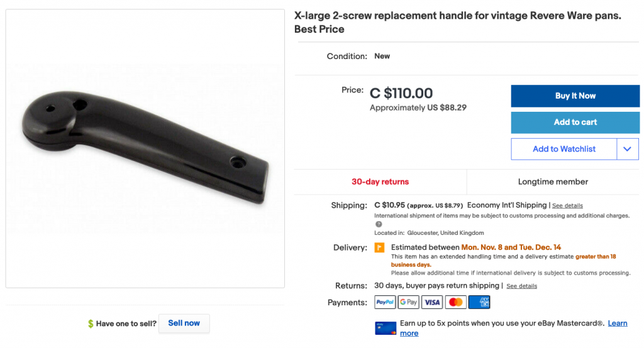Click the eBay Mastercard card icon
Viewport: 644px width, 348px height.
(386, 329)
